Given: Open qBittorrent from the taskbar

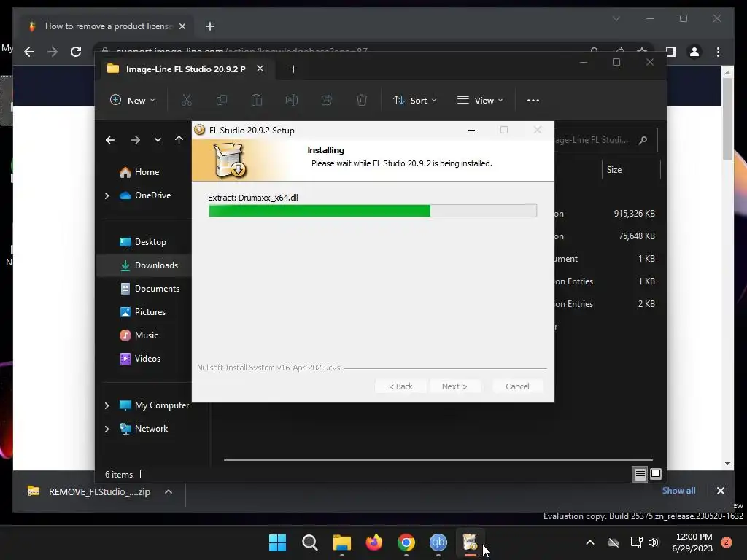Looking at the screenshot, I should (438, 542).
